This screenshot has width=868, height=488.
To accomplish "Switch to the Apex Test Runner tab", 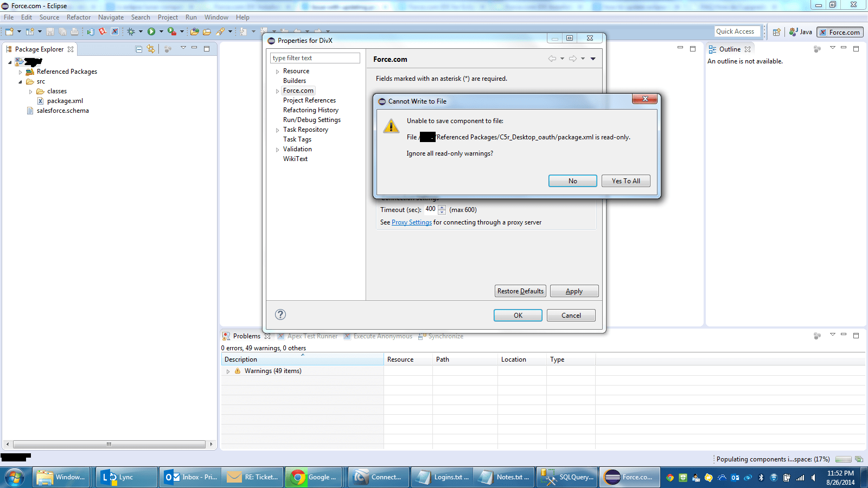I will tap(312, 336).
